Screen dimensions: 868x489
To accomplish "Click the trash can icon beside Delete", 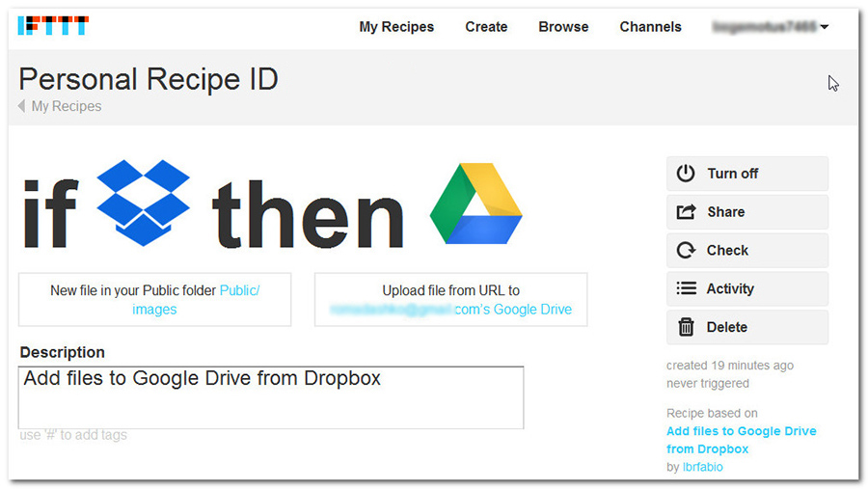I will click(686, 327).
